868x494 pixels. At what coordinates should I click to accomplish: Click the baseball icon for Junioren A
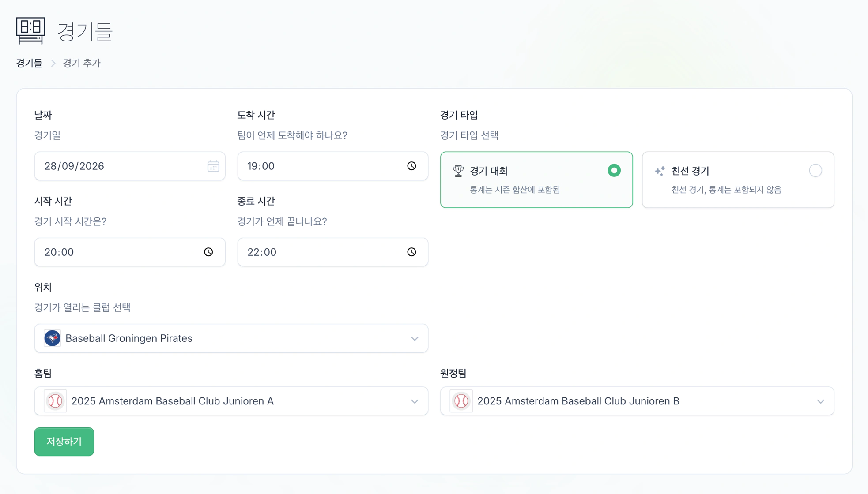coord(55,401)
